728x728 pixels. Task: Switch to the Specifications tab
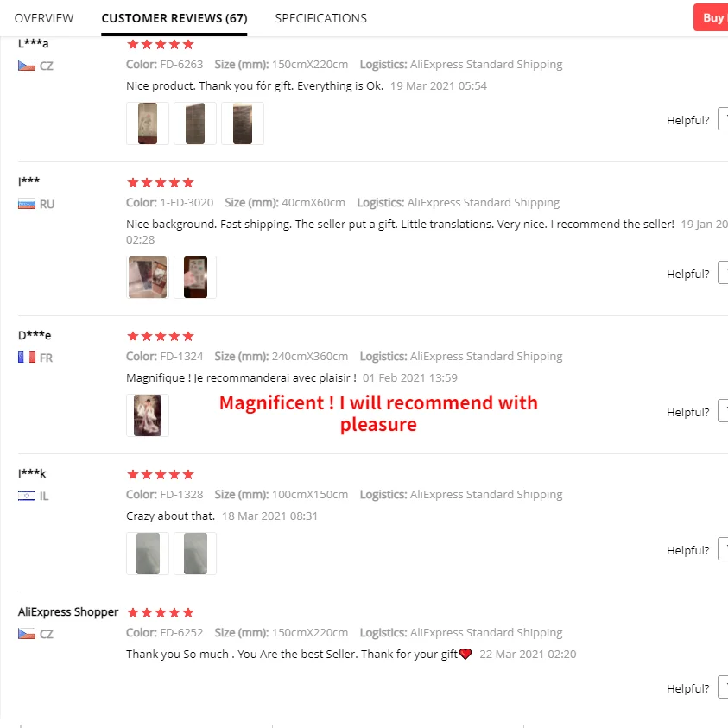point(320,18)
